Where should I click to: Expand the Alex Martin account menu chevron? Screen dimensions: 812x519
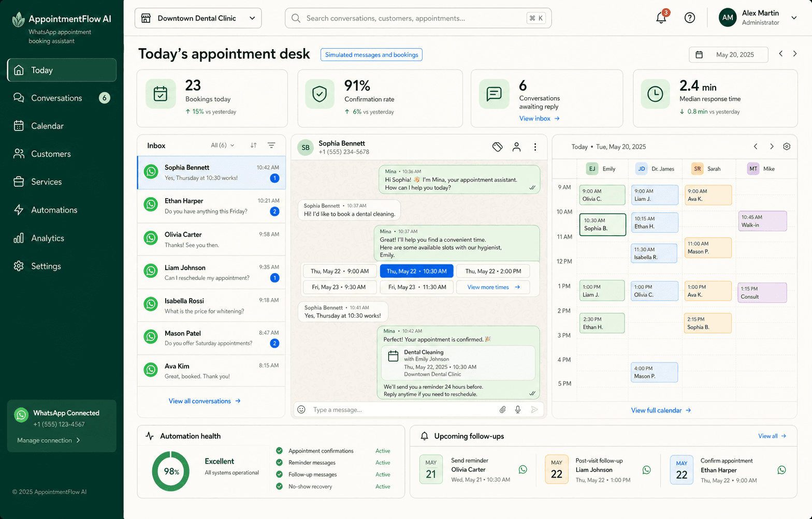794,18
